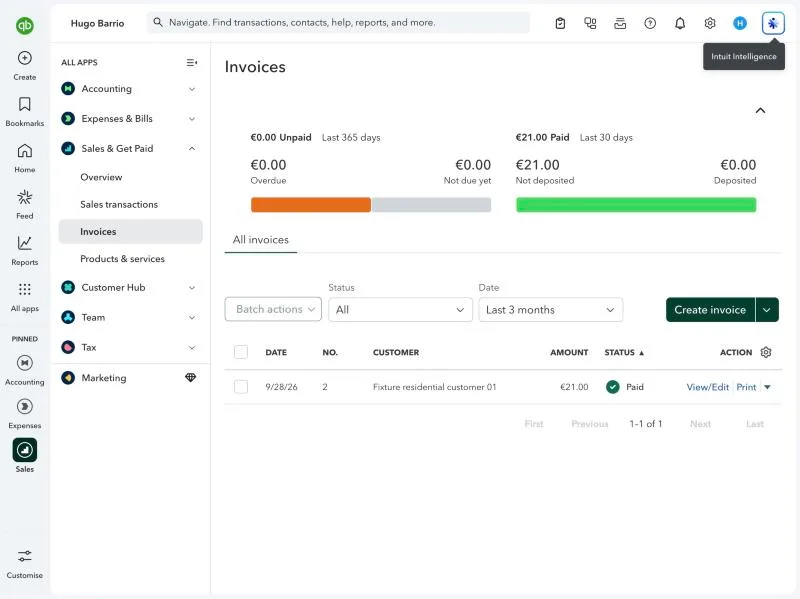Open settings gear icon in header
The image size is (800, 599).
710,23
